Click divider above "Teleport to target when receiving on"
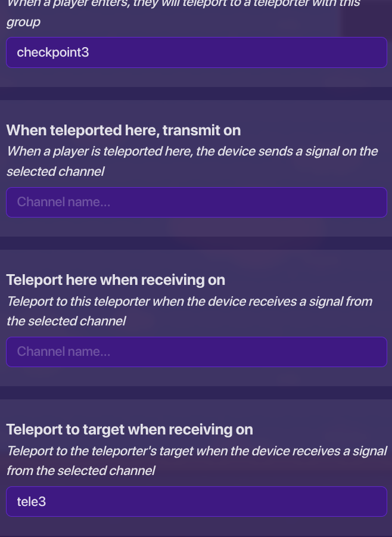Image resolution: width=392 pixels, height=537 pixels. click(196, 393)
